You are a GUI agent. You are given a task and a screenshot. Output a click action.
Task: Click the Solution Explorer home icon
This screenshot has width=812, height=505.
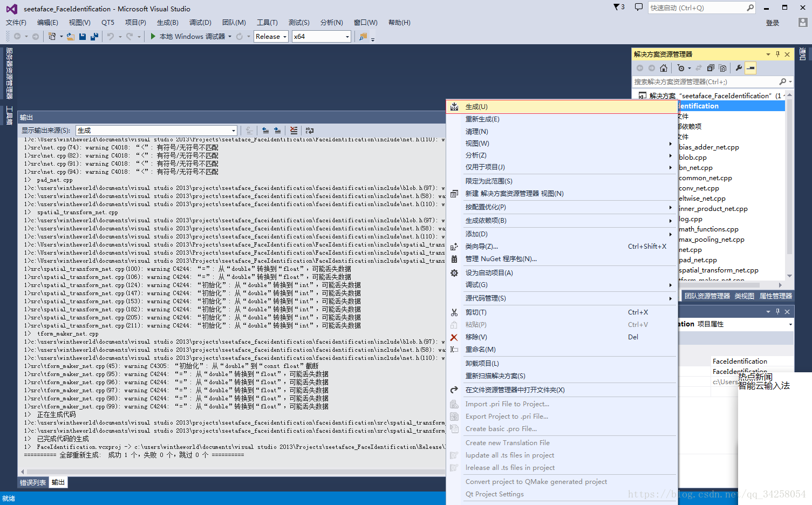pyautogui.click(x=664, y=68)
